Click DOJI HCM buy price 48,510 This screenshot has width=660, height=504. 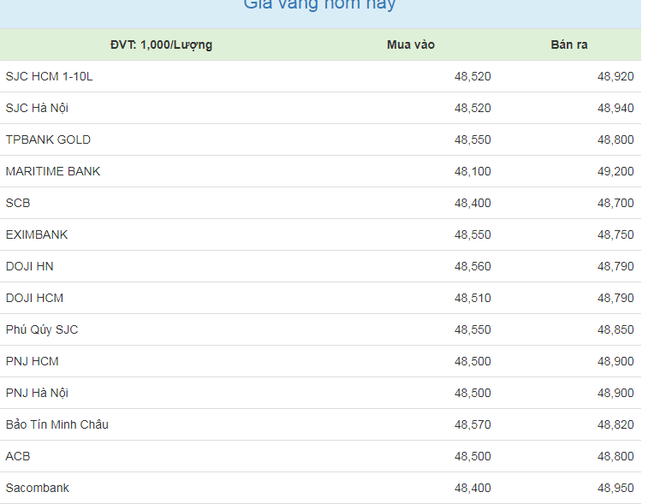473,298
